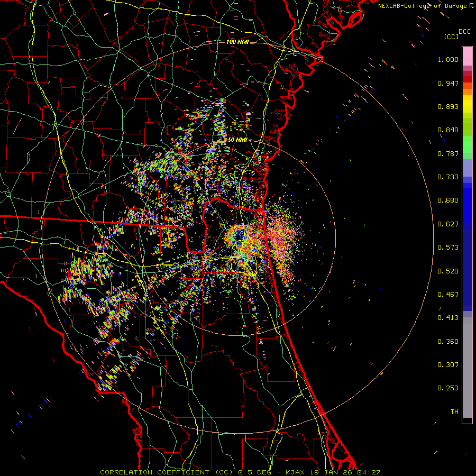Image resolution: width=476 pixels, height=476 pixels.
Task: Select the 0.840 scale value
Action: pos(448,130)
